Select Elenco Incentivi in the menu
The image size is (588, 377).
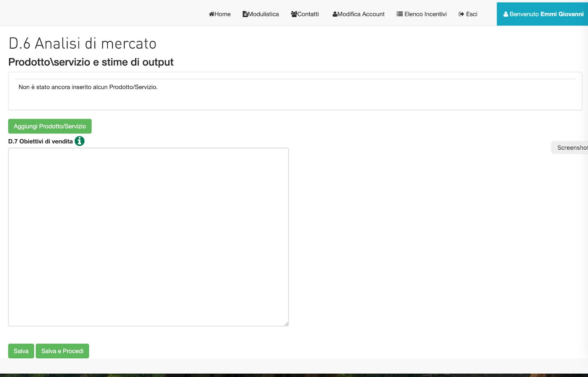tap(422, 14)
